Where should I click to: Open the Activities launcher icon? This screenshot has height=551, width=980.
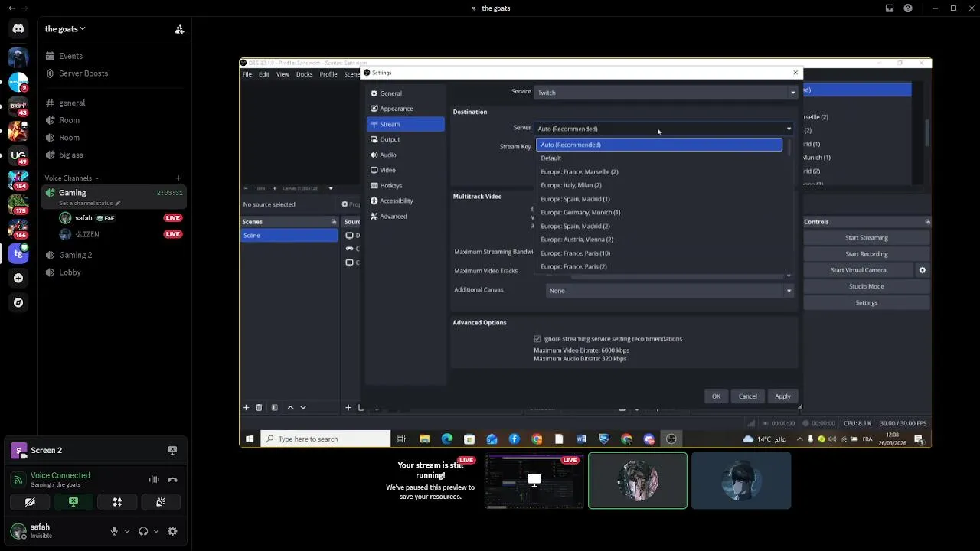point(117,502)
